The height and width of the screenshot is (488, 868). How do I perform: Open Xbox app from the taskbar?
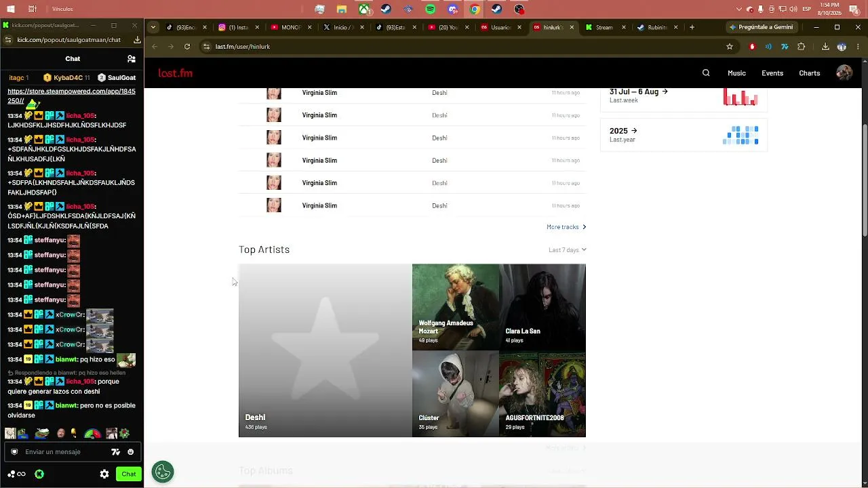[x=364, y=9]
